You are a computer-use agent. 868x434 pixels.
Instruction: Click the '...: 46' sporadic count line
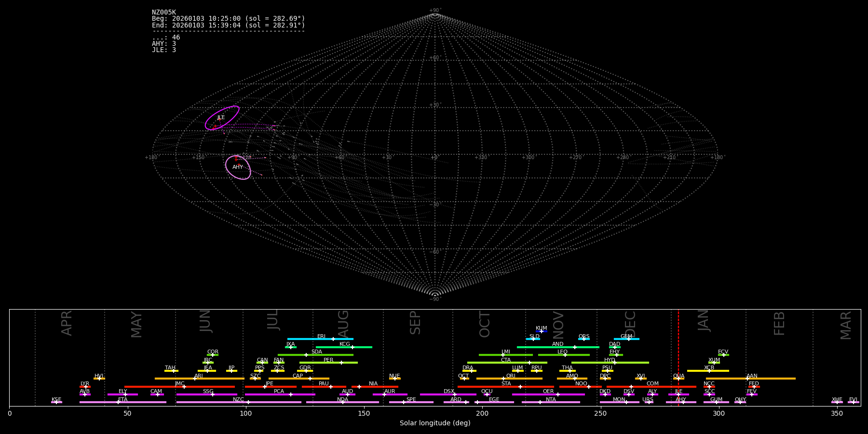(x=166, y=38)
